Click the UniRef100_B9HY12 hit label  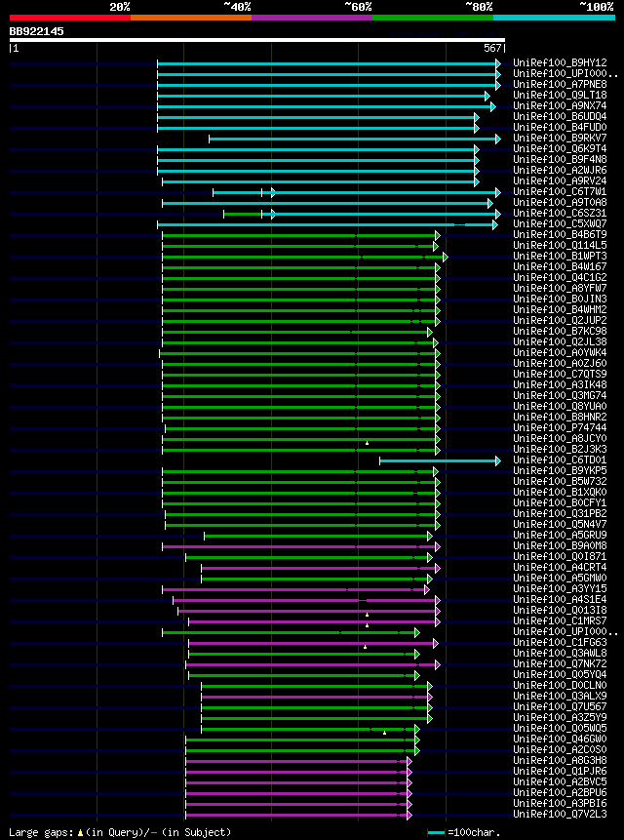point(560,63)
